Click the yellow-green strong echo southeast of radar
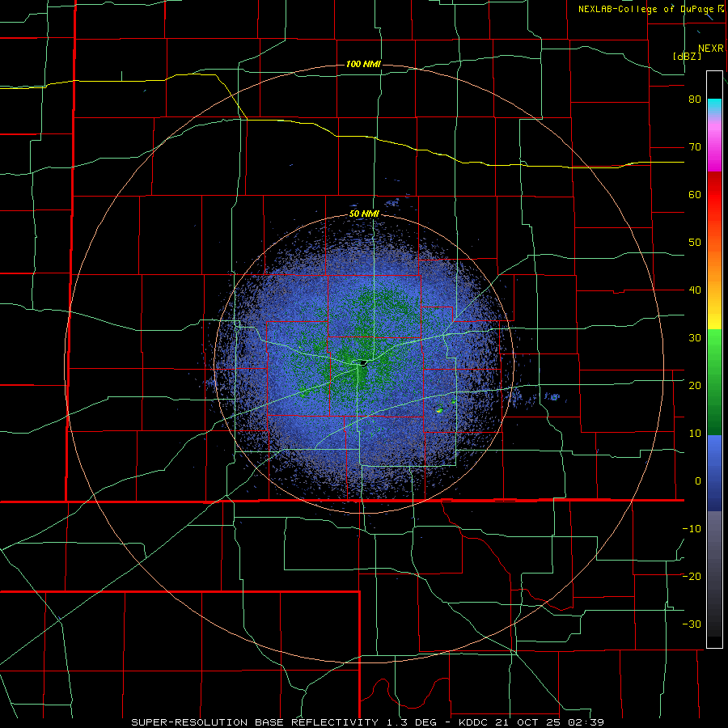 click(x=439, y=410)
